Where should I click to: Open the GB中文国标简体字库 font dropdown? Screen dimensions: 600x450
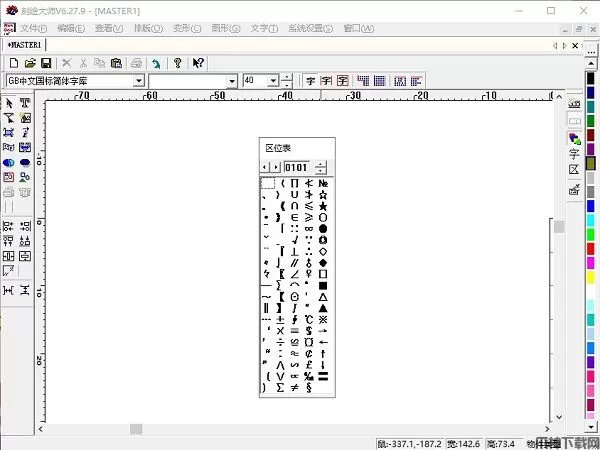point(139,81)
